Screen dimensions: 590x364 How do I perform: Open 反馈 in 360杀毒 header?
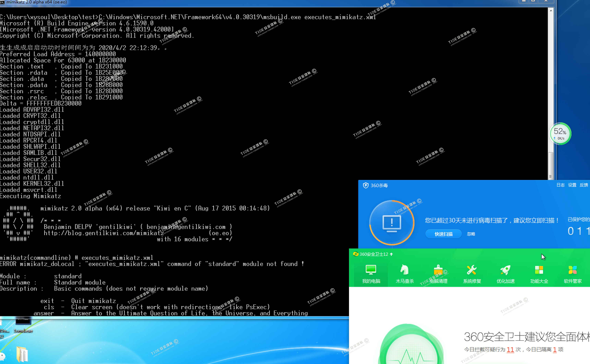point(583,185)
